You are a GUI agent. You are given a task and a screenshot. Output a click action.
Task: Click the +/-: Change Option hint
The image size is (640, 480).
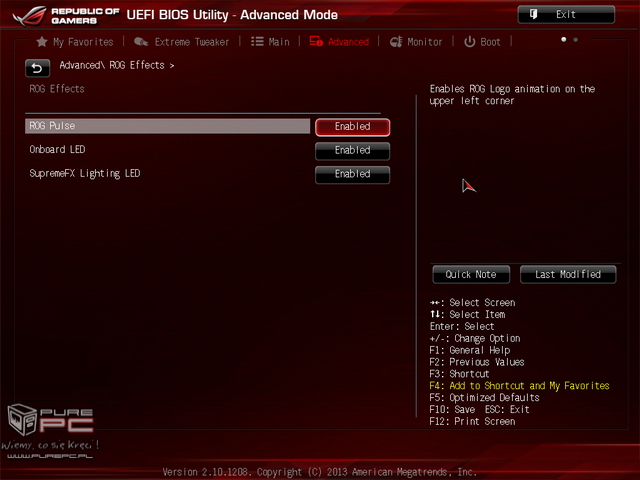point(475,338)
